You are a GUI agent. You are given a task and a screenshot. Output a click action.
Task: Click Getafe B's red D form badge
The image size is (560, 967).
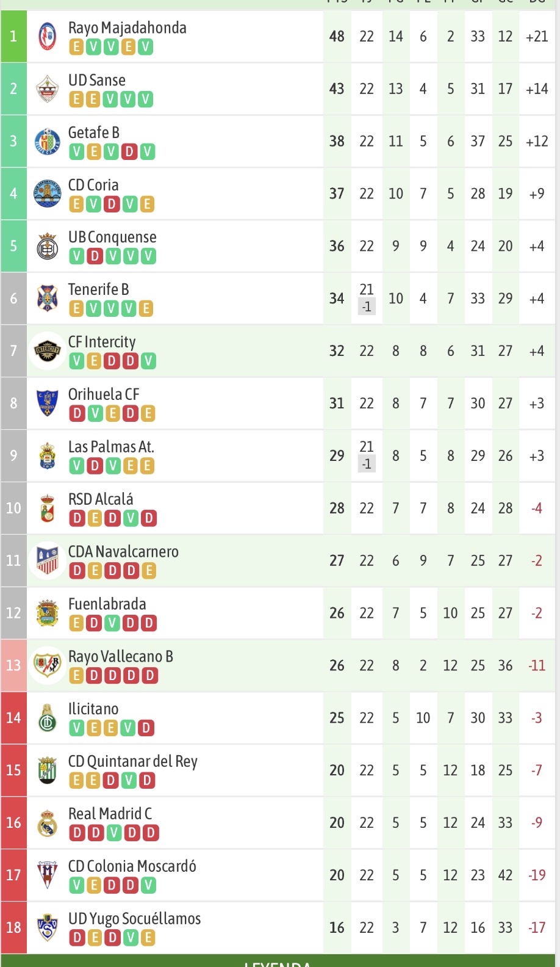pos(129,151)
